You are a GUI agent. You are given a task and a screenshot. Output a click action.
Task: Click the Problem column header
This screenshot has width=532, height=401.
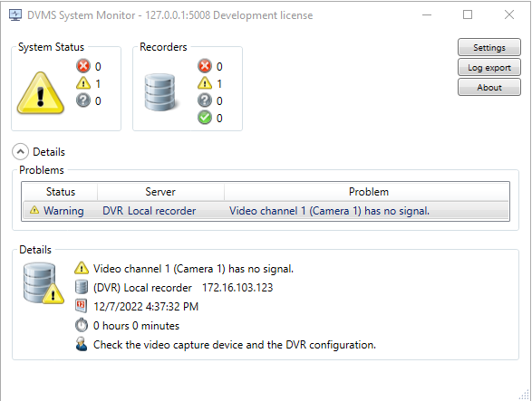[x=368, y=192]
